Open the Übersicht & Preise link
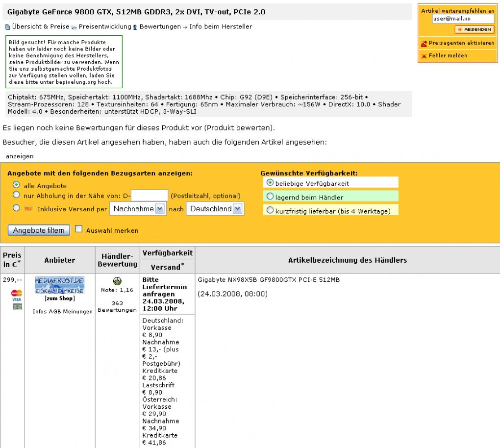The height and width of the screenshot is (448, 500). pos(41,26)
